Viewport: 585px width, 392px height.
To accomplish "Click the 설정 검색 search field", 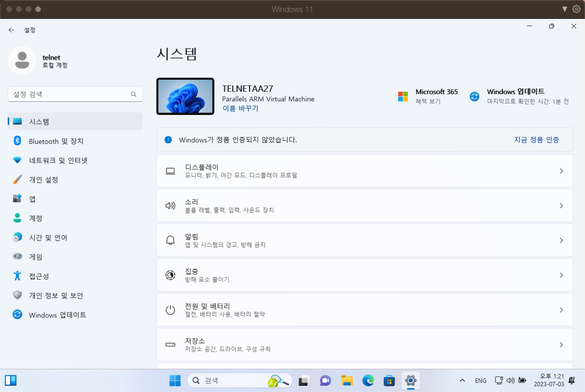I will click(x=75, y=94).
